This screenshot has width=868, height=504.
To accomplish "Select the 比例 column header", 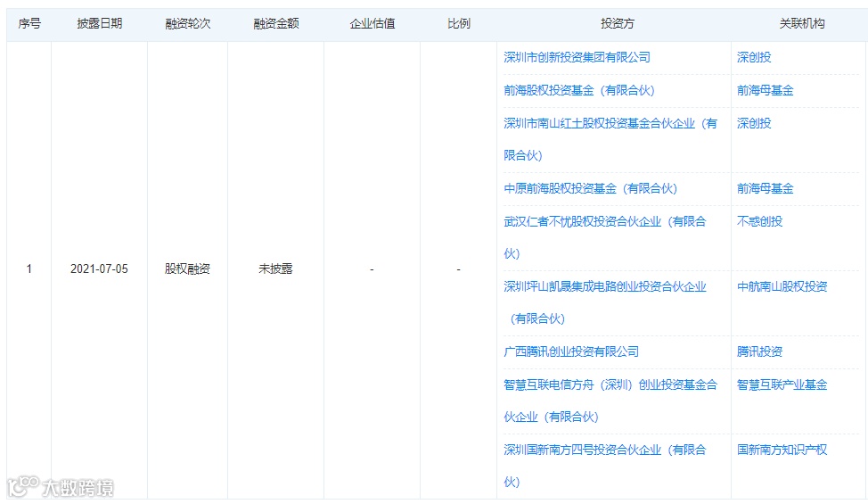I will tap(458, 23).
